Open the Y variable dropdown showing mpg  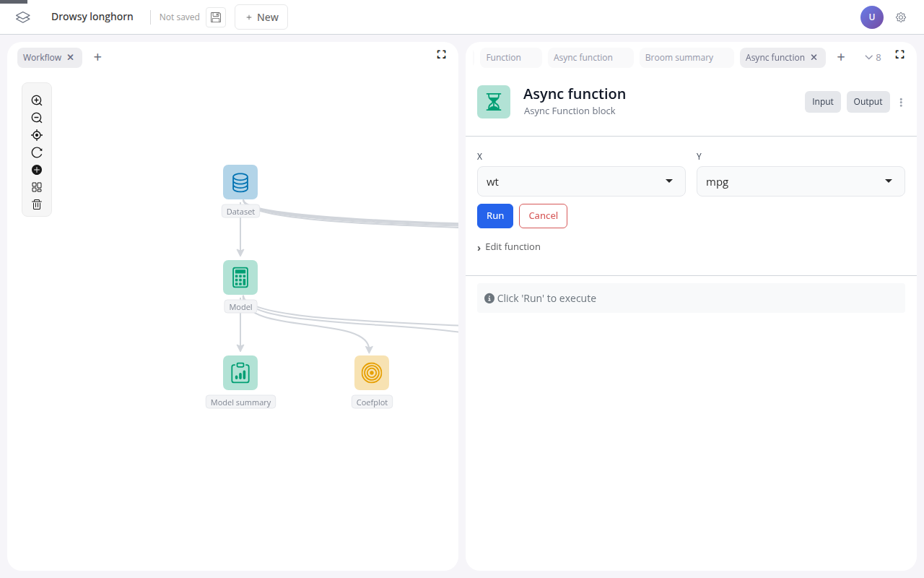[800, 181]
